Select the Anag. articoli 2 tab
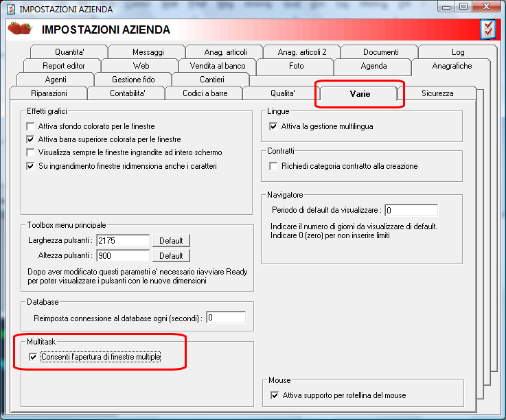This screenshot has width=506, height=420. [x=302, y=52]
